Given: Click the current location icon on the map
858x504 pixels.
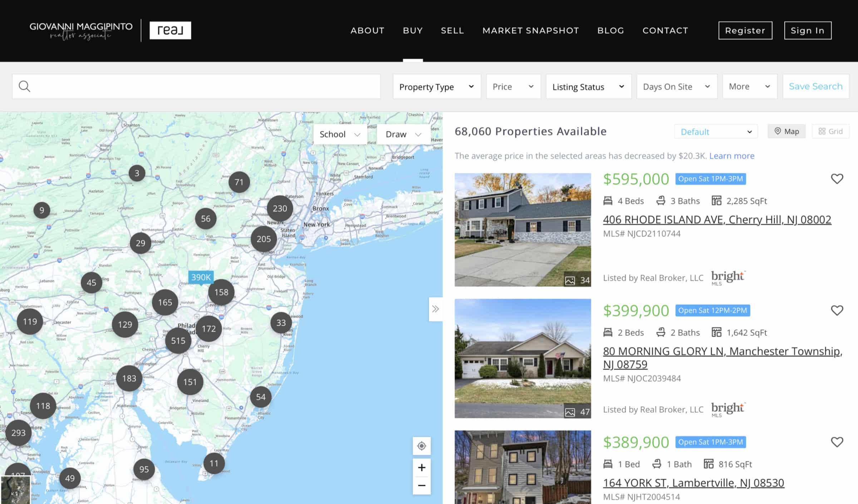Looking at the screenshot, I should (x=421, y=446).
